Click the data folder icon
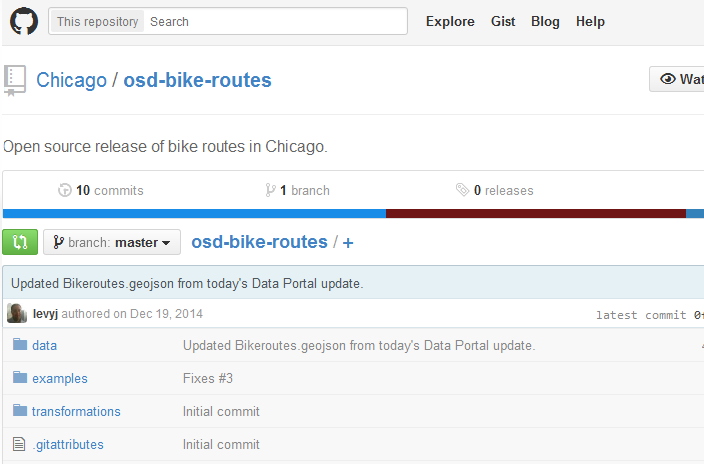Image resolution: width=704 pixels, height=464 pixels. pyautogui.click(x=19, y=345)
